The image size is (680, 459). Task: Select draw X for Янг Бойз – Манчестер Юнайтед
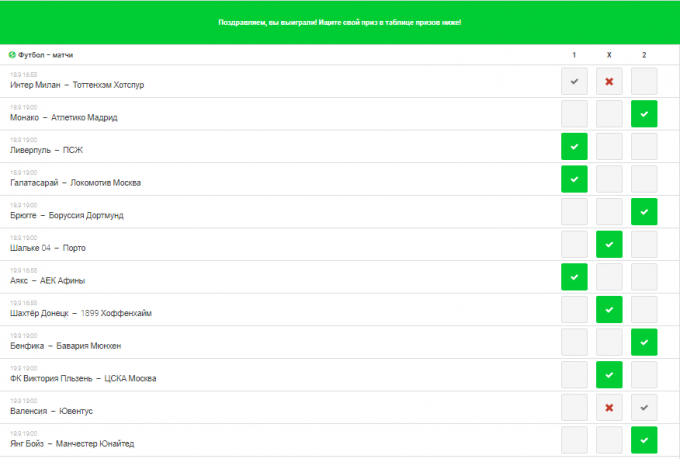pos(609,440)
